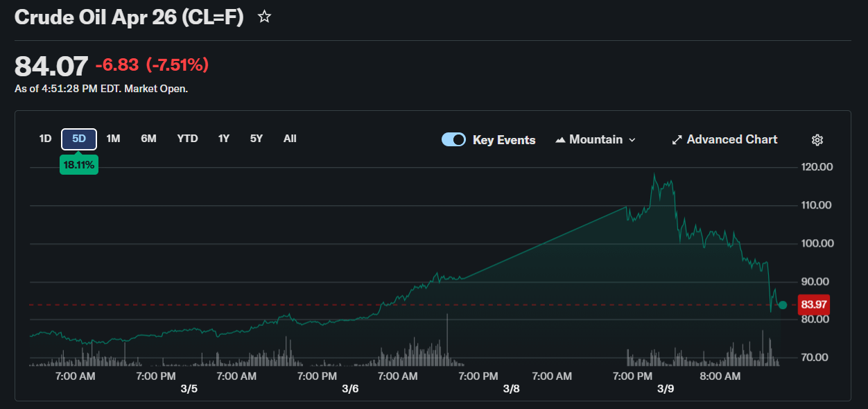Switch to the 1M range

[113, 139]
